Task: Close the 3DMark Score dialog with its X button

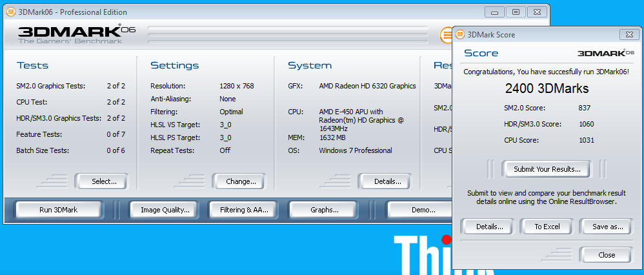Action: coord(629,35)
